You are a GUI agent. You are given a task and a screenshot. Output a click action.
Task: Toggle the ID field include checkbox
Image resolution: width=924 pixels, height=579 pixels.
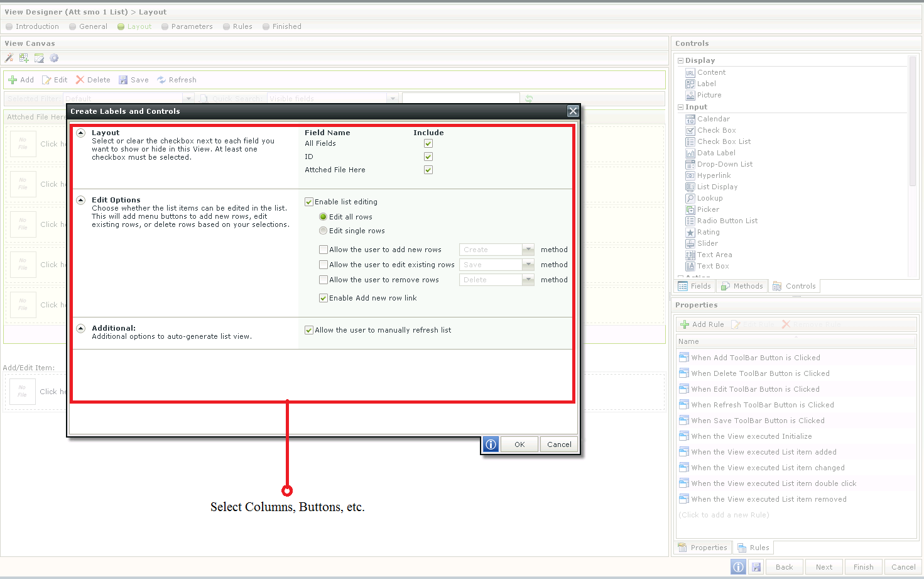(428, 157)
